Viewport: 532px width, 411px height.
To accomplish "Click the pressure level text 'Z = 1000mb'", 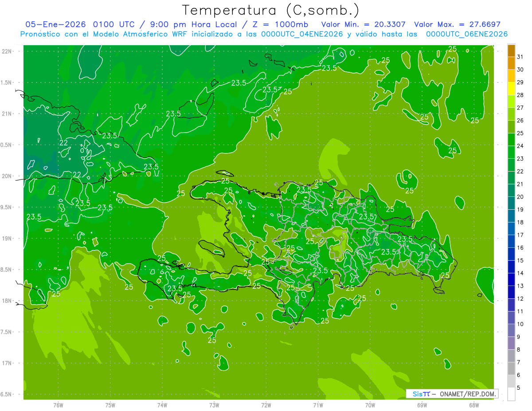I will pyautogui.click(x=280, y=24).
